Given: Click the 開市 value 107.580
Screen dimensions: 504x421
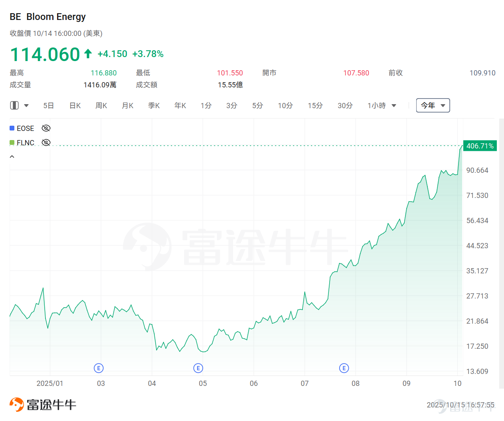Looking at the screenshot, I should click(x=356, y=73).
